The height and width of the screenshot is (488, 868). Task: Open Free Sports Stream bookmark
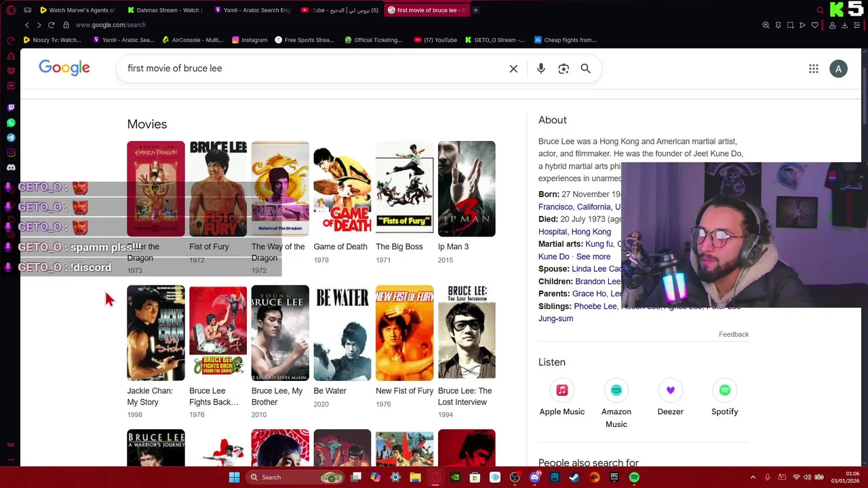click(x=304, y=40)
